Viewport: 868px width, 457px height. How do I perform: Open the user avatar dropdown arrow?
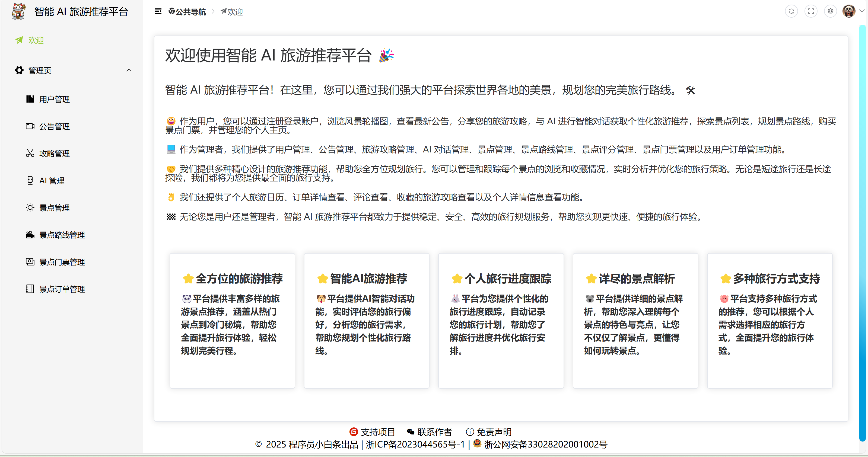click(861, 11)
